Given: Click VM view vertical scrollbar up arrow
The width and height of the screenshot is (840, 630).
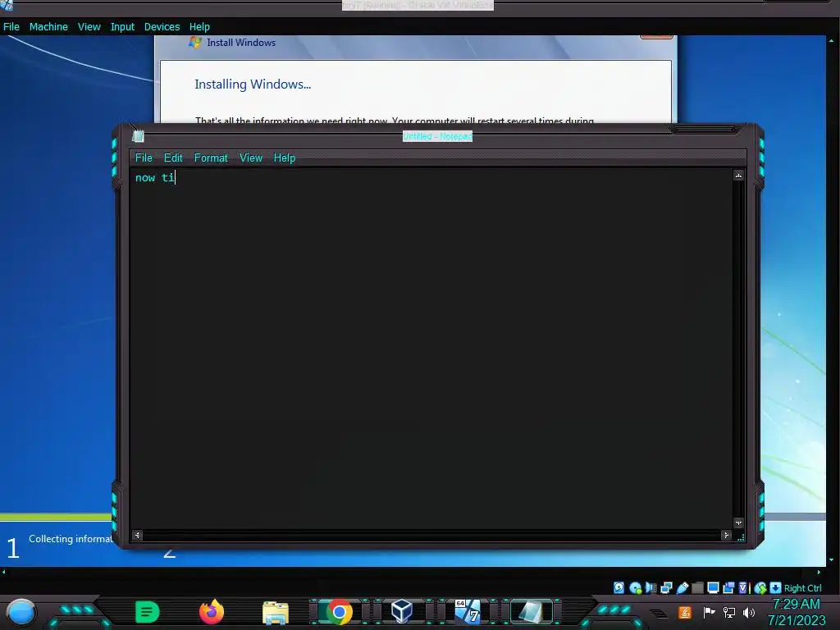Looking at the screenshot, I should pyautogui.click(x=832, y=40).
